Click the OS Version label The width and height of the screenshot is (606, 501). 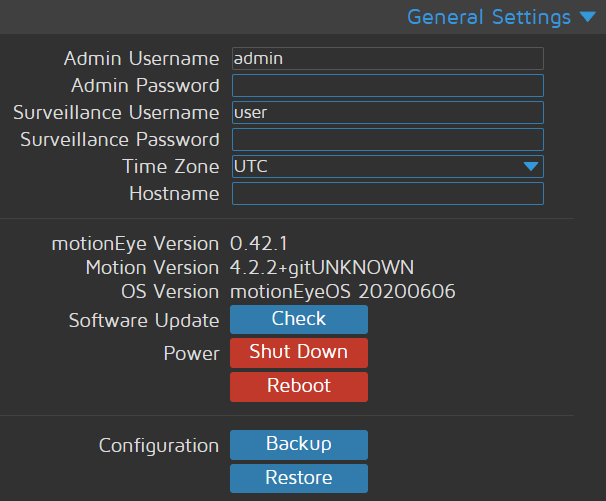click(170, 292)
